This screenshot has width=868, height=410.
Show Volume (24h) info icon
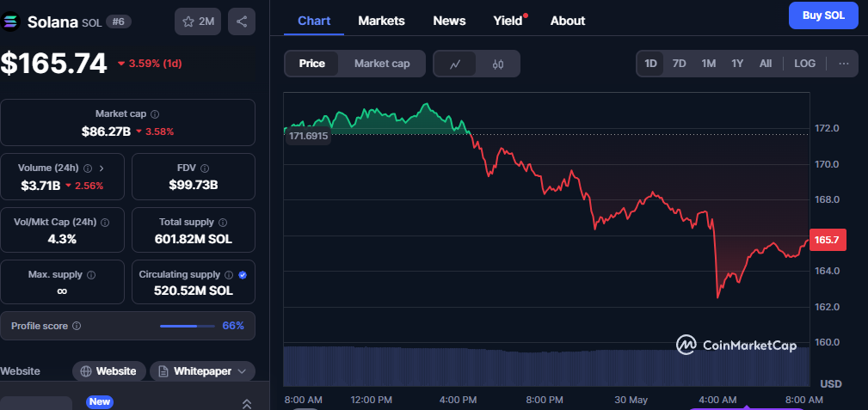tap(88, 168)
